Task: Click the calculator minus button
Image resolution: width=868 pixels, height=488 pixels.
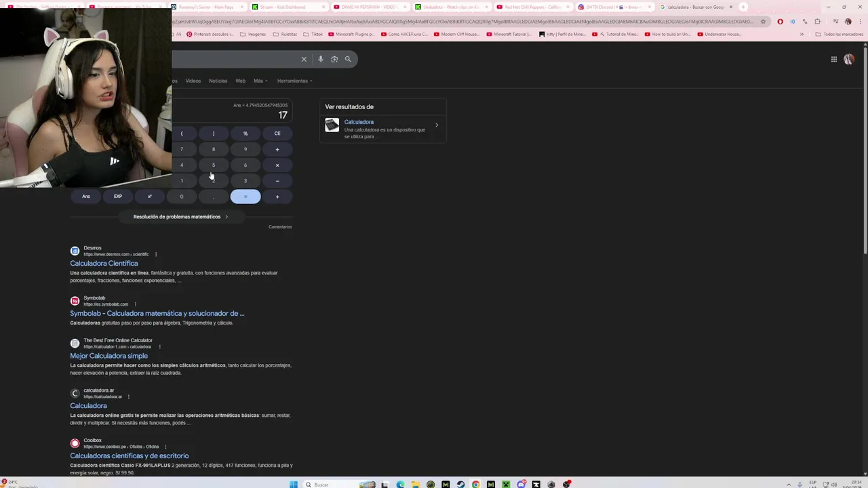Action: tap(277, 181)
